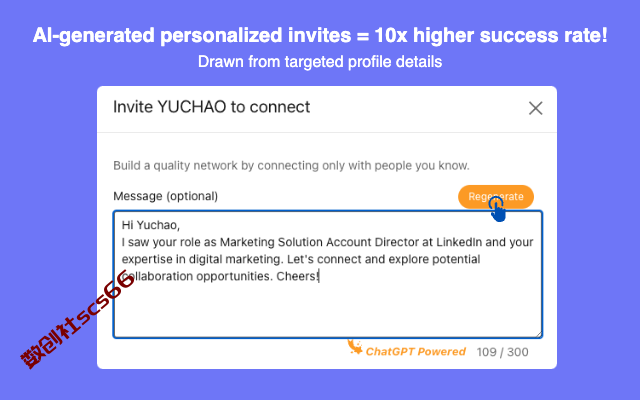Click the orange ChatGPT logo icon
Viewport: 640px width, 400px height.
tap(355, 347)
